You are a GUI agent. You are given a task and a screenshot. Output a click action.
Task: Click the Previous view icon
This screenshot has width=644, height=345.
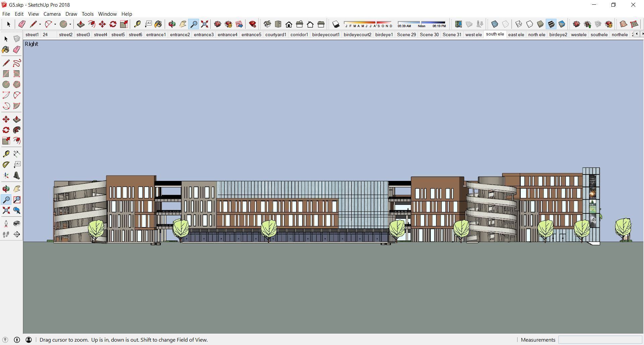click(17, 210)
